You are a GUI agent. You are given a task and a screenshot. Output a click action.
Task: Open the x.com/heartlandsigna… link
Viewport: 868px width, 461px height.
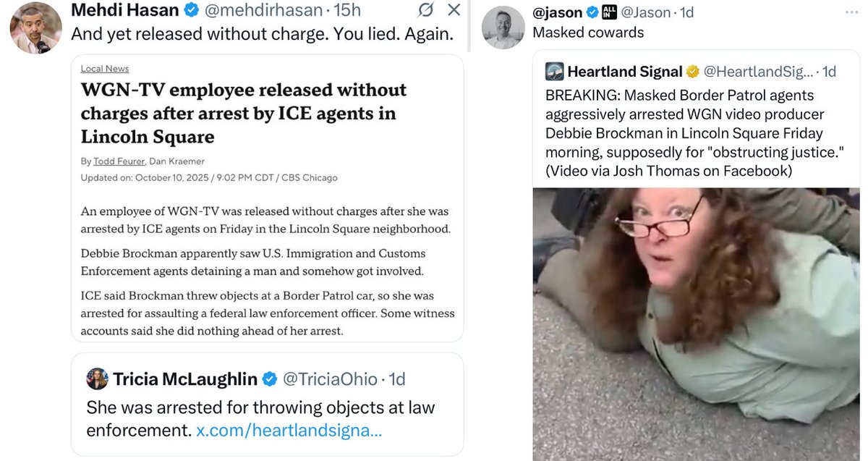tap(289, 429)
